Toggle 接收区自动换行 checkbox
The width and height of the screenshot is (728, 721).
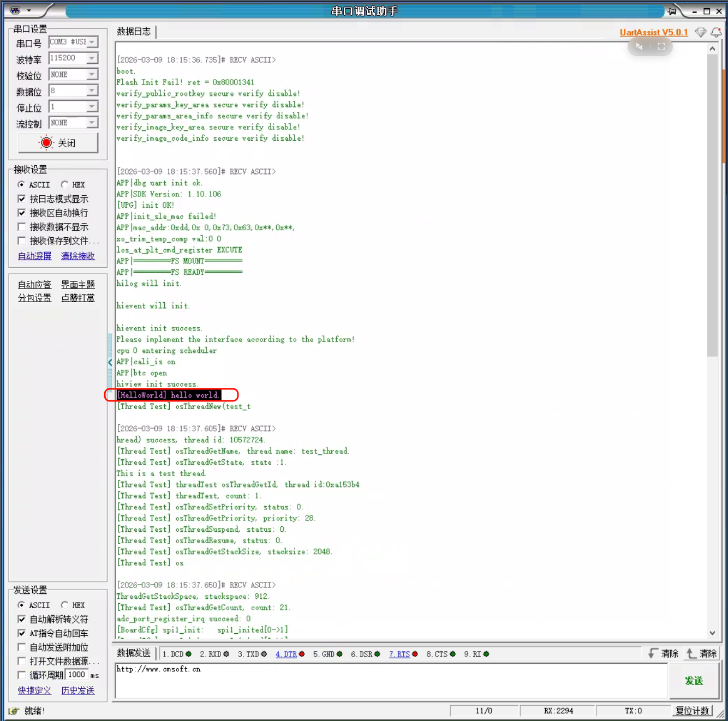[22, 213]
